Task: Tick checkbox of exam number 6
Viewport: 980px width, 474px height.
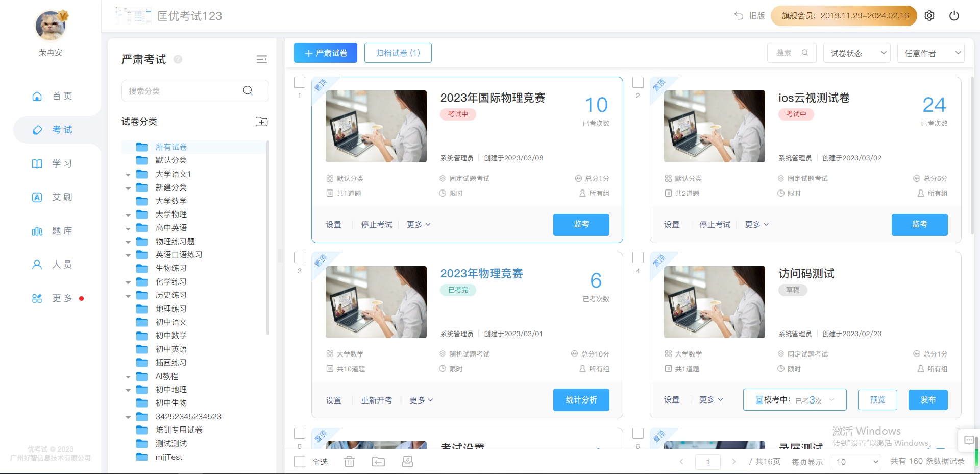Action: (x=638, y=433)
